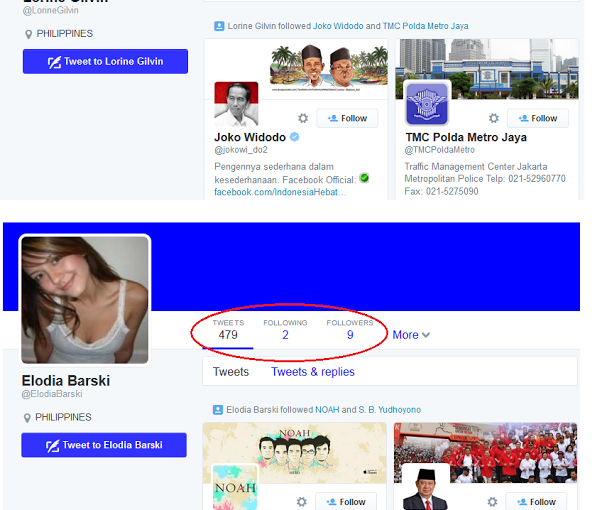Follow S. B. Yudhoyono account
The image size is (602, 510).
[536, 501]
